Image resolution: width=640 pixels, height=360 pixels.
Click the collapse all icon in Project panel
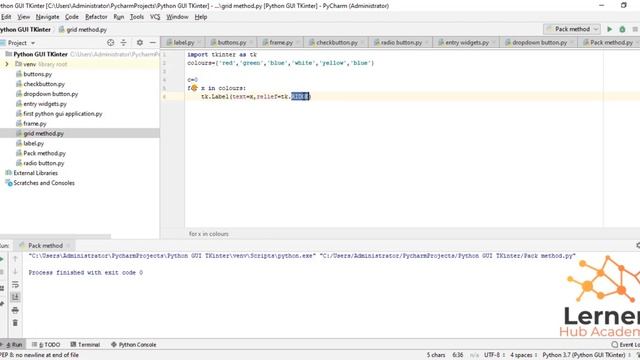coord(123,42)
